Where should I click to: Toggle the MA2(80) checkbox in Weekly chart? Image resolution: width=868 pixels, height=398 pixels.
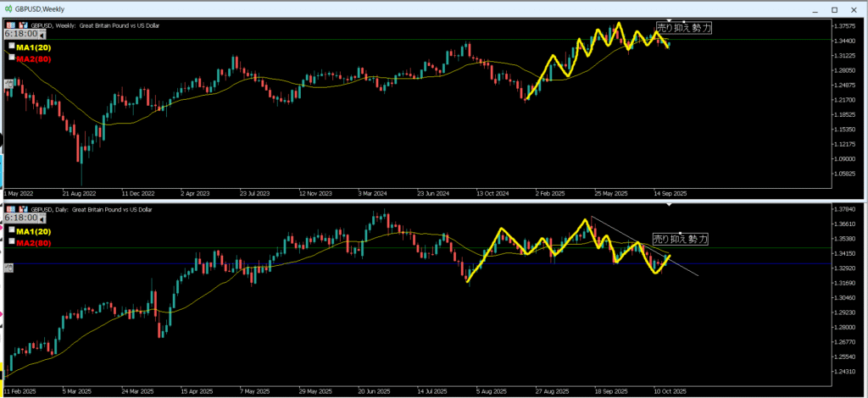pos(11,58)
